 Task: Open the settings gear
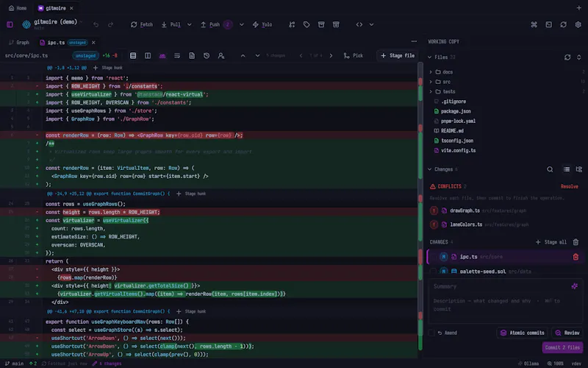[578, 24]
